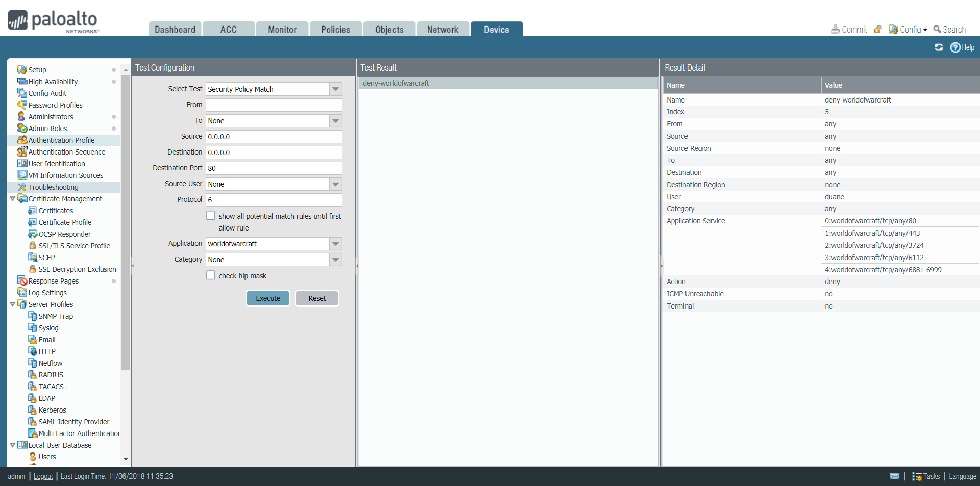This screenshot has height=486, width=980.
Task: Open the To zone dropdown
Action: (335, 121)
